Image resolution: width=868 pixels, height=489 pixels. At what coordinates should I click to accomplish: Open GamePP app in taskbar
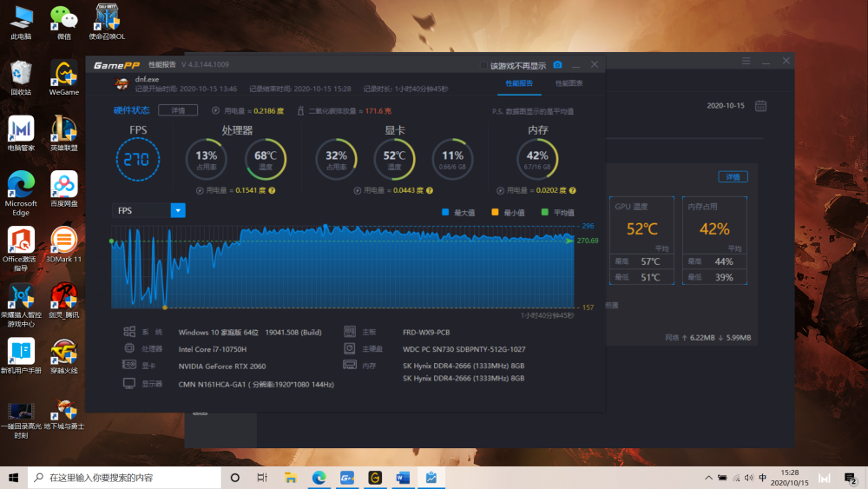pos(347,478)
